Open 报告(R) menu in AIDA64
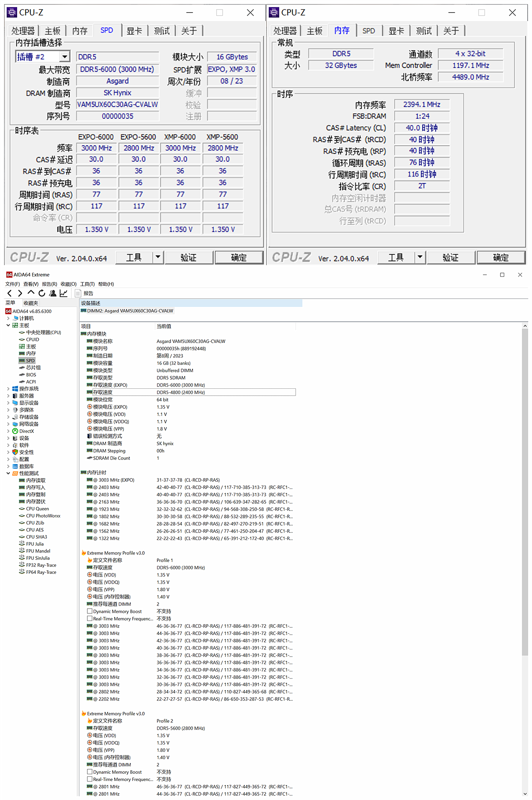This screenshot has width=532, height=800. pos(49,284)
